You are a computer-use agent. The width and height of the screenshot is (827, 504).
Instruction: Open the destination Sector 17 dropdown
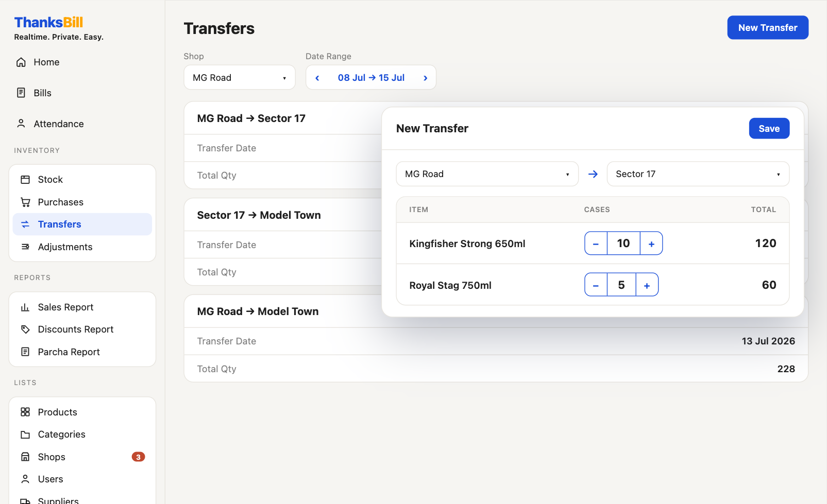(x=698, y=174)
